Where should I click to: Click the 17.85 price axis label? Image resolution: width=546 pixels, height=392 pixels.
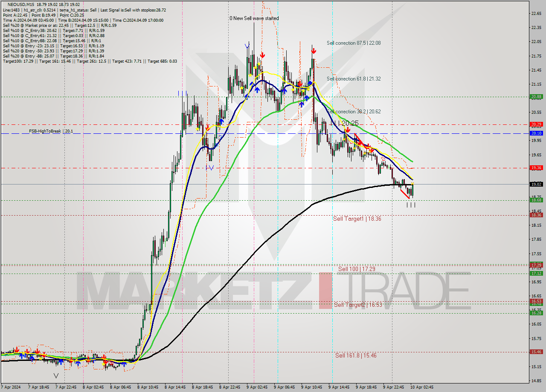pos(536,239)
